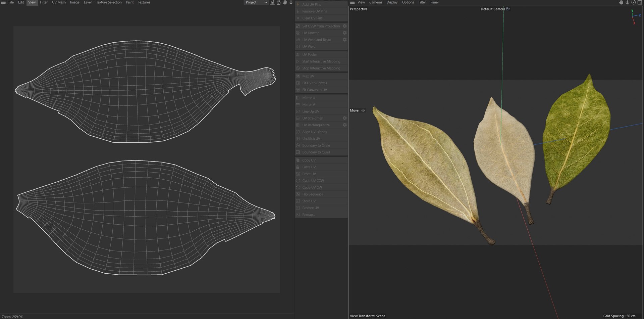Toggle the padlock icon in UV editor
This screenshot has width=644, height=319.
tap(278, 2)
